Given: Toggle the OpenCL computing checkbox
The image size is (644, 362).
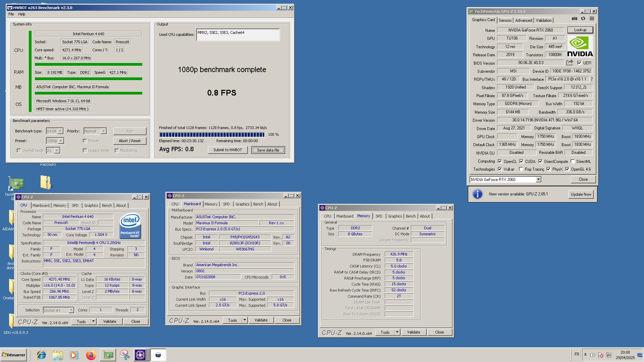Looking at the screenshot, I should 500,161.
